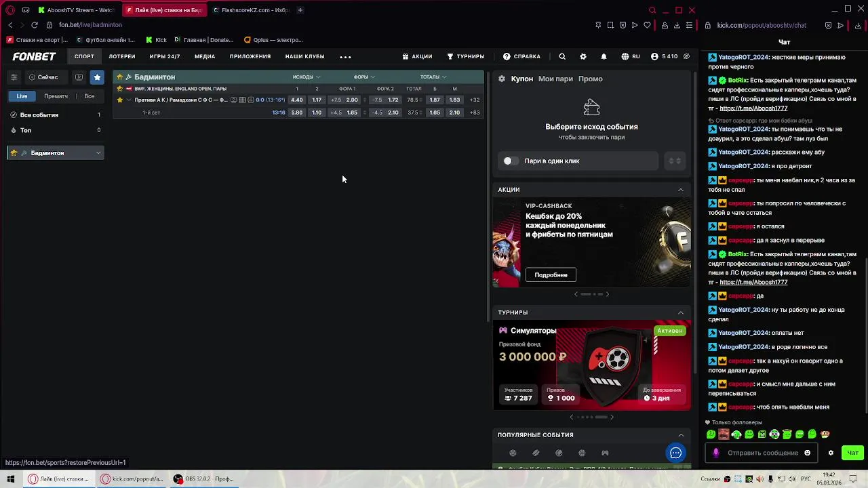Show next promo banner with right arrow
The height and width of the screenshot is (488, 868).
coord(607,294)
